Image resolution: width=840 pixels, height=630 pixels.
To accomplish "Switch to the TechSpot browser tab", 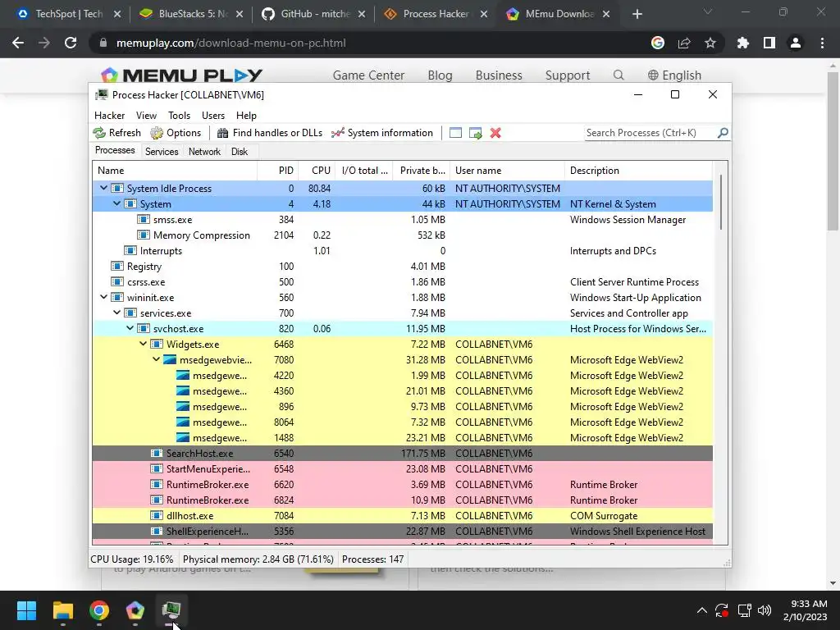I will pyautogui.click(x=69, y=14).
